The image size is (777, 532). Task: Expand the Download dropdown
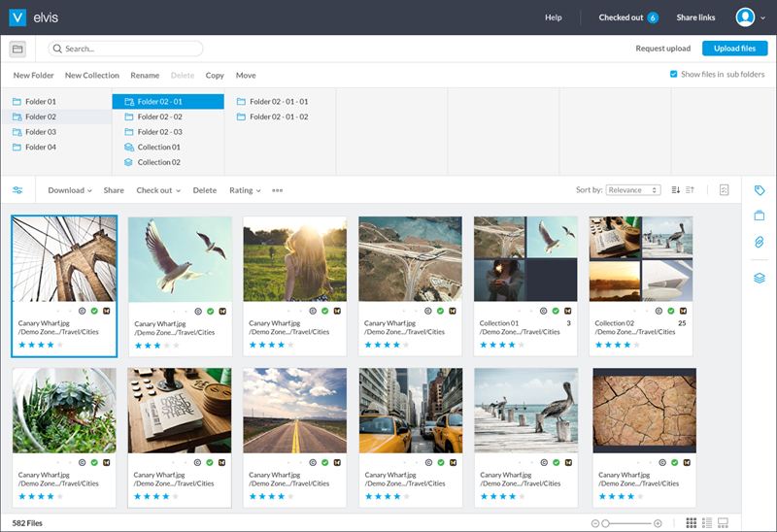tap(70, 190)
